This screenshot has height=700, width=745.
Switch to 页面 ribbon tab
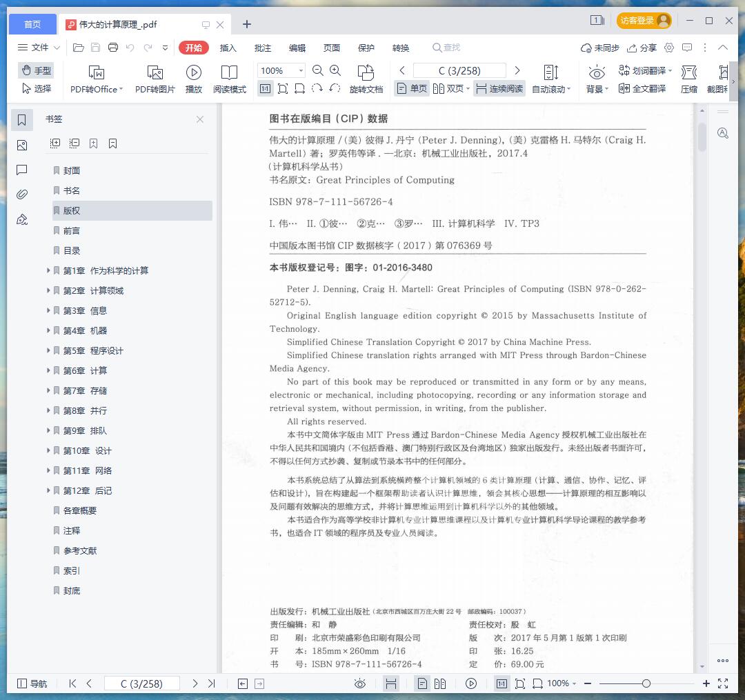[331, 48]
